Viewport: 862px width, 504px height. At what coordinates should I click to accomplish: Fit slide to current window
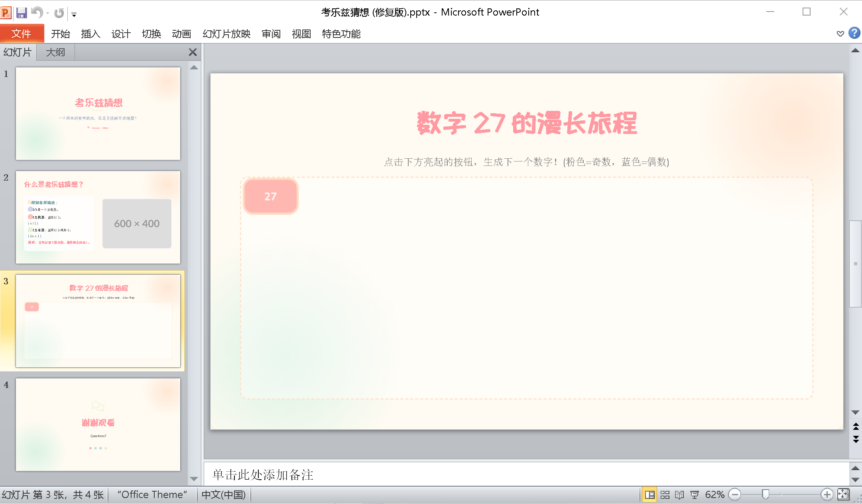click(x=843, y=495)
